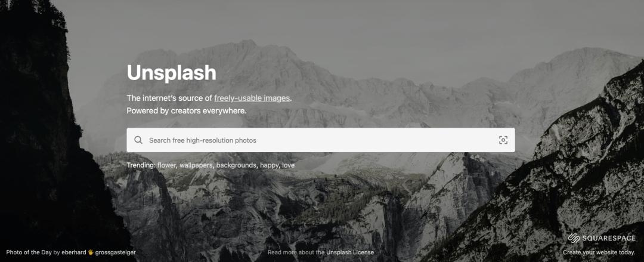Open visual search camera icon
The width and height of the screenshot is (644, 262).
503,140
